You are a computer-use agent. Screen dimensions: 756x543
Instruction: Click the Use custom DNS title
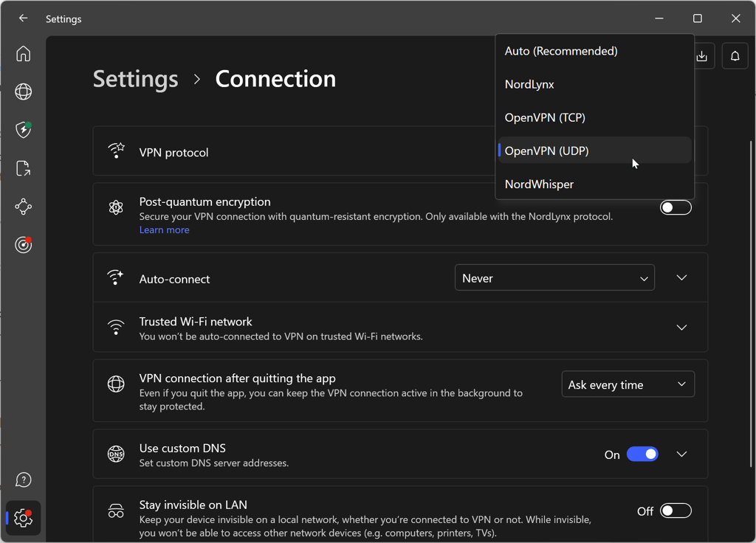pos(182,448)
